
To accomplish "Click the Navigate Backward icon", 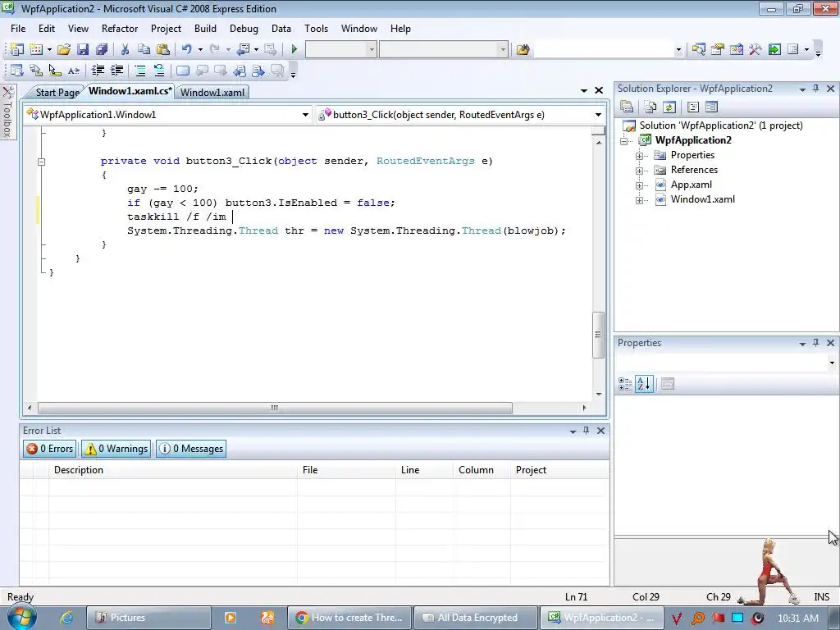I will click(243, 50).
